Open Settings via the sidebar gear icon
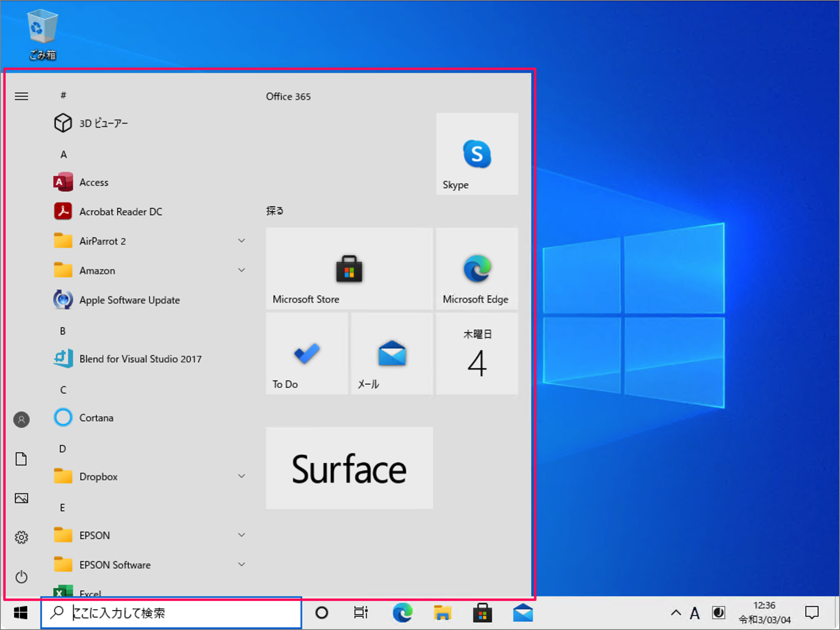This screenshot has width=840, height=630. (21, 537)
